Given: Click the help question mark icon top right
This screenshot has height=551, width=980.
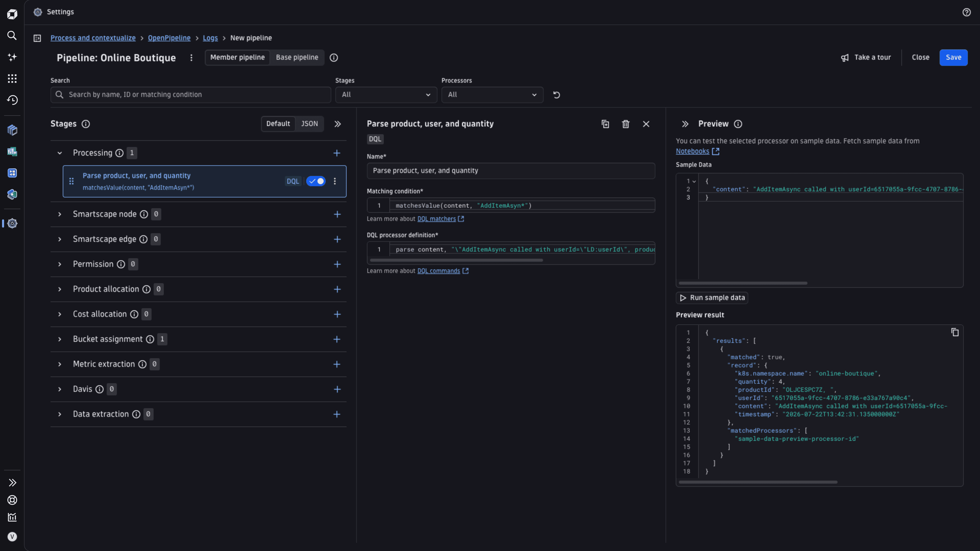Looking at the screenshot, I should click(x=966, y=12).
